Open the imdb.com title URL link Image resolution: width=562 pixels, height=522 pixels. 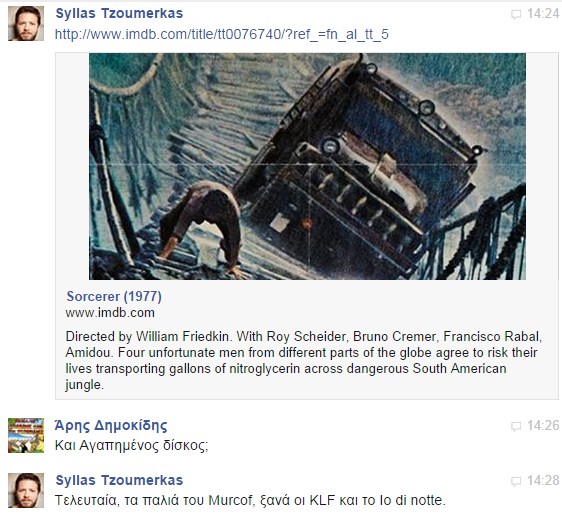[222, 34]
